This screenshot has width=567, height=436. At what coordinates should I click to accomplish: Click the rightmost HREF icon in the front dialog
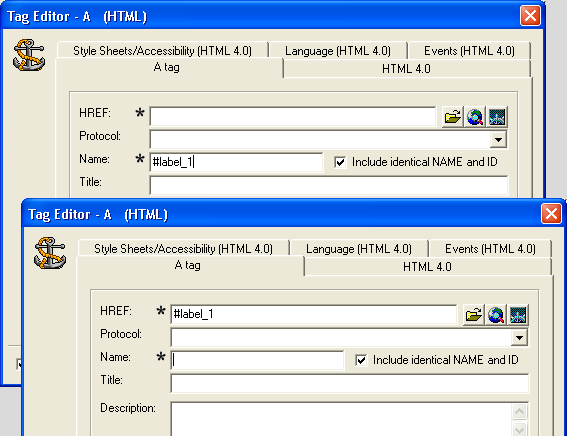click(x=518, y=315)
